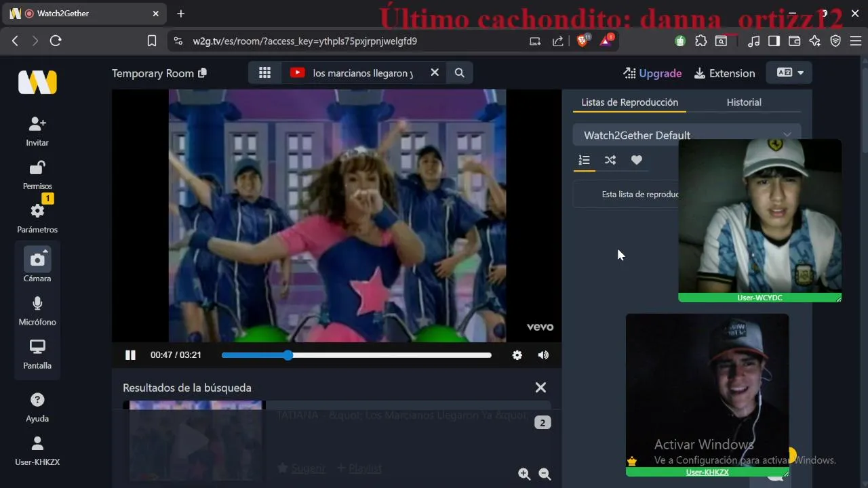Select the Watch2Gether browser tab
Viewport: 868px width, 488px height.
tap(85, 14)
